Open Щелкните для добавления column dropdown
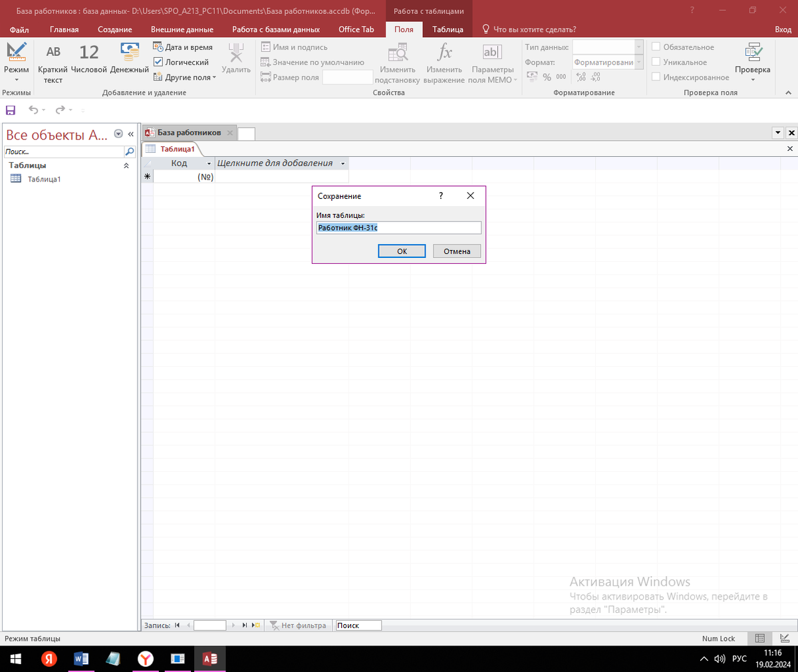798x672 pixels. click(343, 164)
